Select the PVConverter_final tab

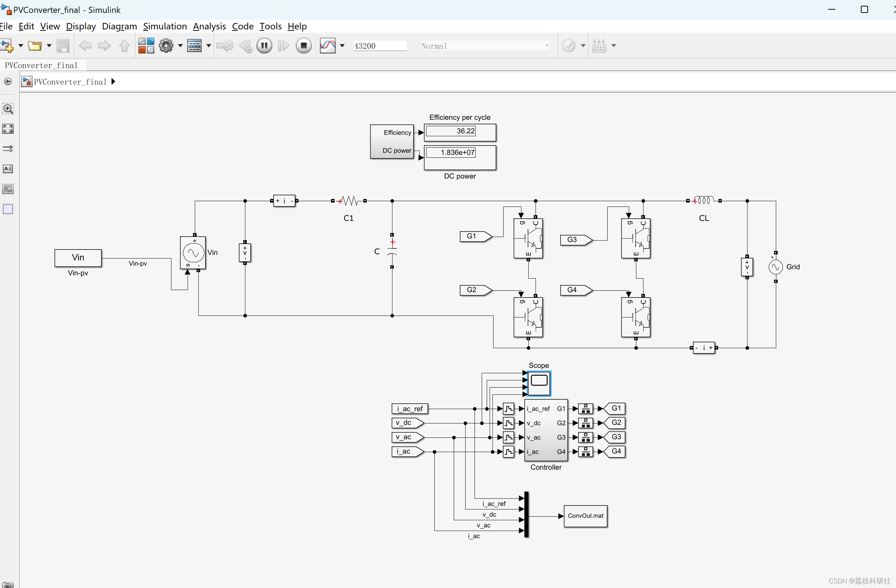[41, 65]
